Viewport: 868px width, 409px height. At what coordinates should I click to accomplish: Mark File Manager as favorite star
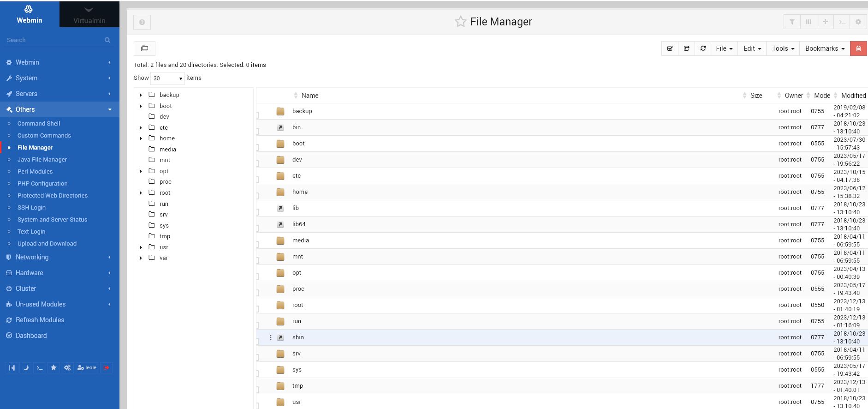tap(460, 22)
